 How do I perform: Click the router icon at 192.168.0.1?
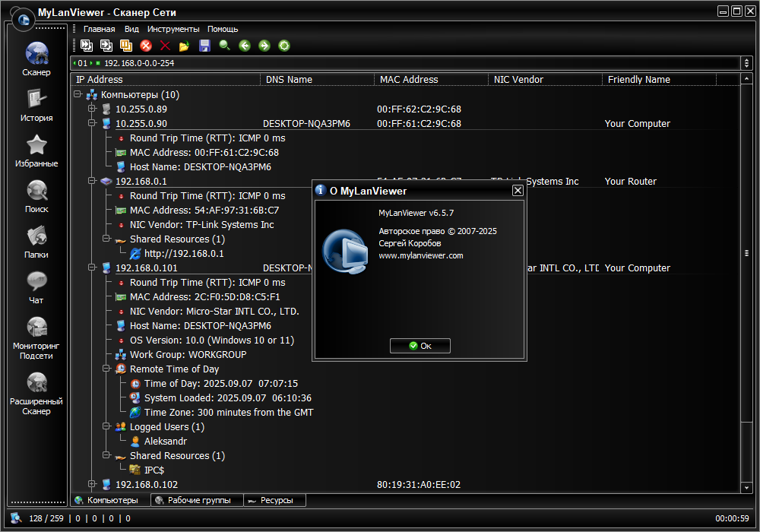click(x=106, y=181)
